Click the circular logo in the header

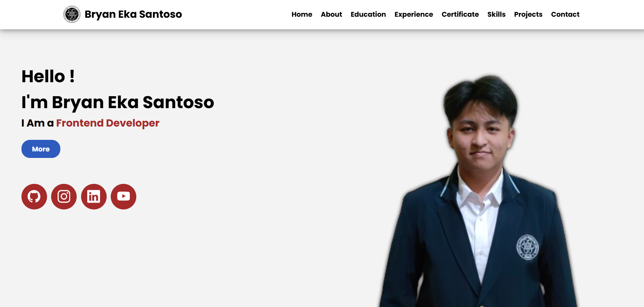point(72,14)
